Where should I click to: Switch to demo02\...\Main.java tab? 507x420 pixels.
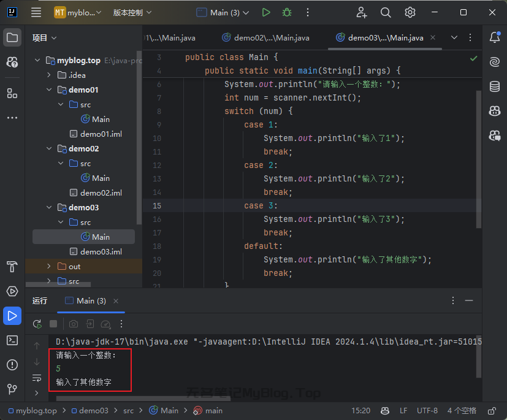click(266, 38)
